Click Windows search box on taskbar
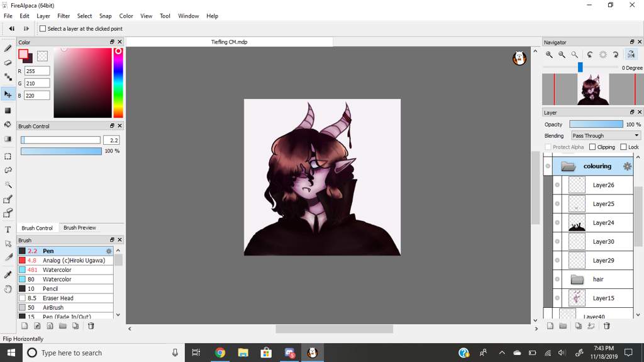 103,353
